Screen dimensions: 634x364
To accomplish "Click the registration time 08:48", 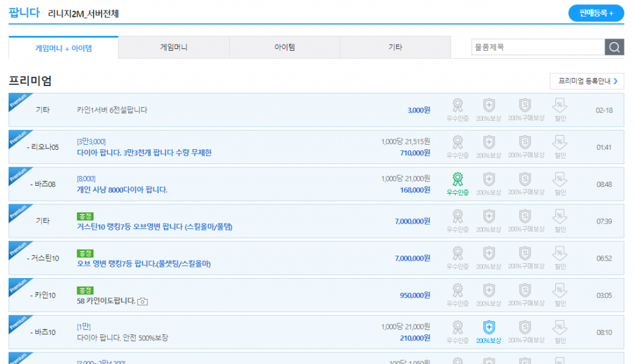I will pyautogui.click(x=604, y=184).
